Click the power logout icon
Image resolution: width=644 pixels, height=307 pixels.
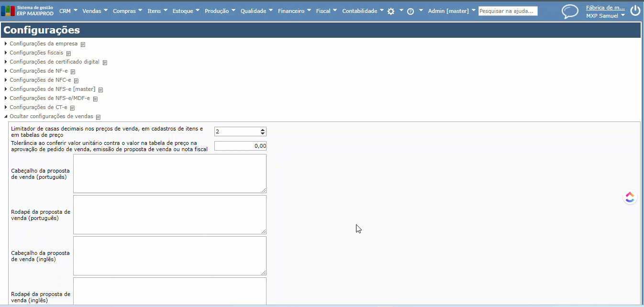(635, 11)
